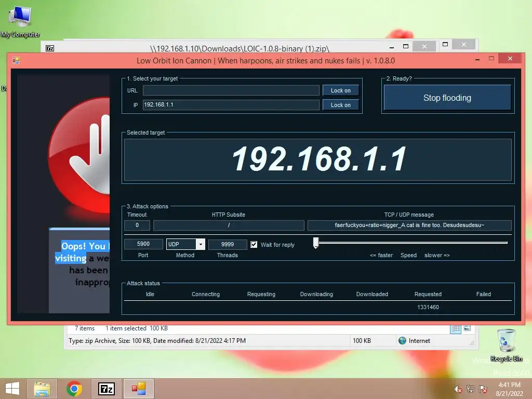Screen dimensions: 532x399
Task: Select the Low Orbit Ion Cannon taskbar icon
Action: [x=138, y=389]
